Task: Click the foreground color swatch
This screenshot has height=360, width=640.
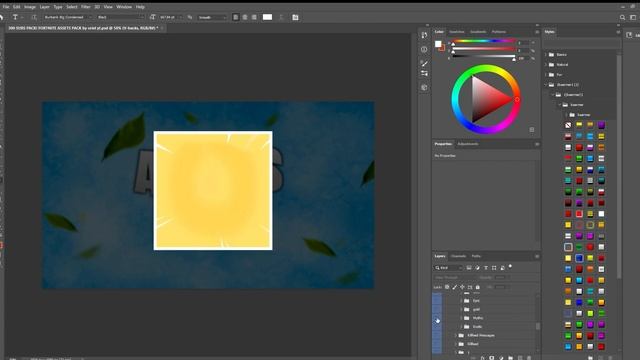Action: (438, 44)
